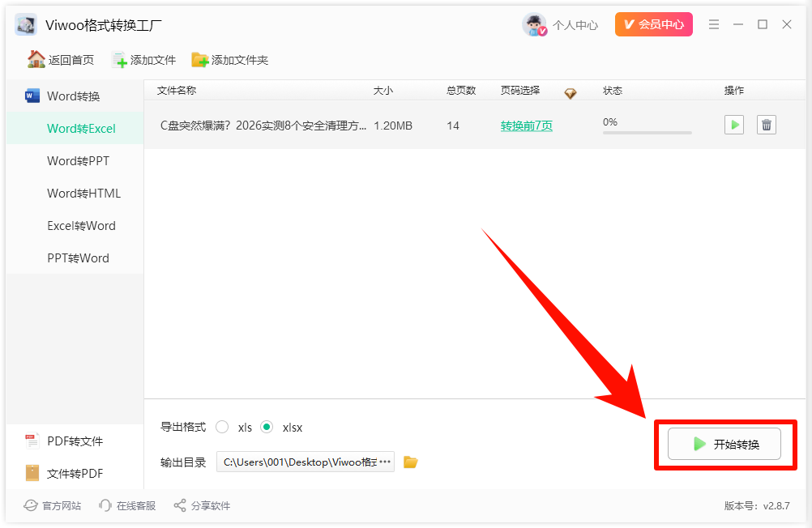This screenshot has width=812, height=528.
Task: Click the 页码选择 column header
Action: point(520,91)
